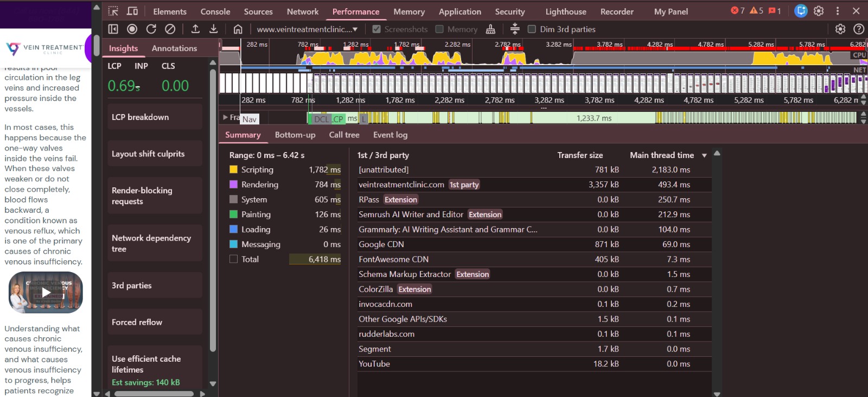
Task: Open the Application tab
Action: pyautogui.click(x=460, y=11)
